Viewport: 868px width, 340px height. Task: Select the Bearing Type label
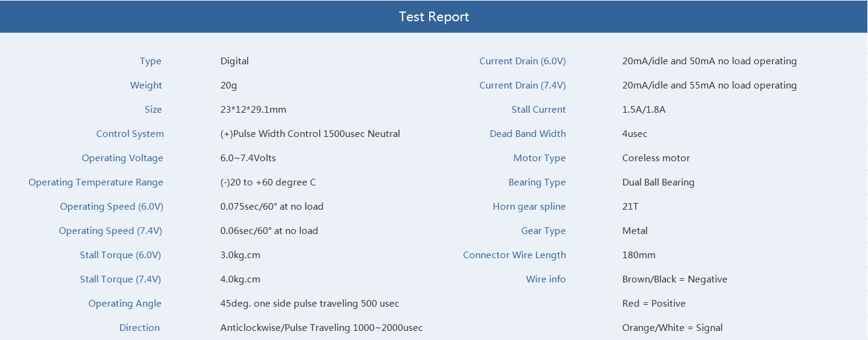537,182
